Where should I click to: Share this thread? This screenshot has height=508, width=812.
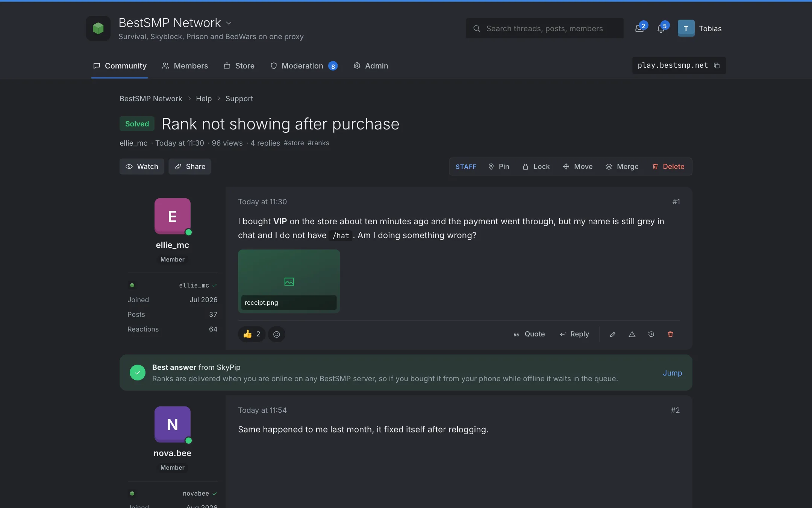click(189, 166)
